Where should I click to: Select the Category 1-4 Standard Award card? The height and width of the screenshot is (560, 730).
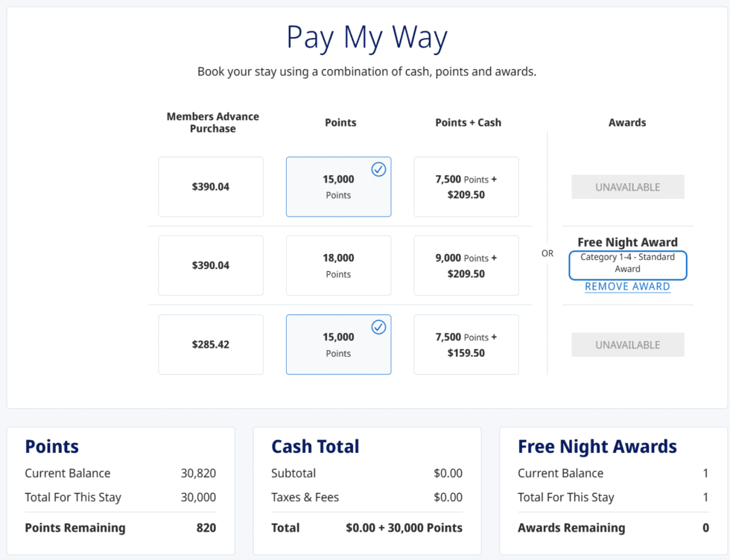click(x=626, y=264)
